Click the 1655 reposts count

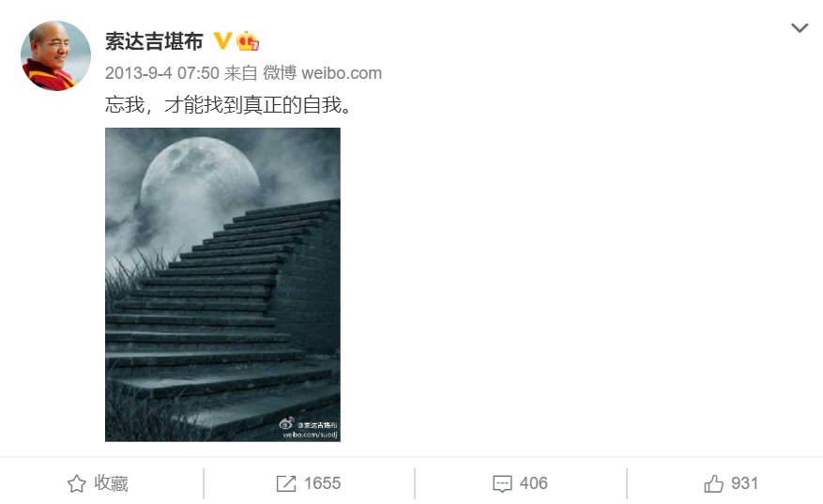tap(322, 483)
